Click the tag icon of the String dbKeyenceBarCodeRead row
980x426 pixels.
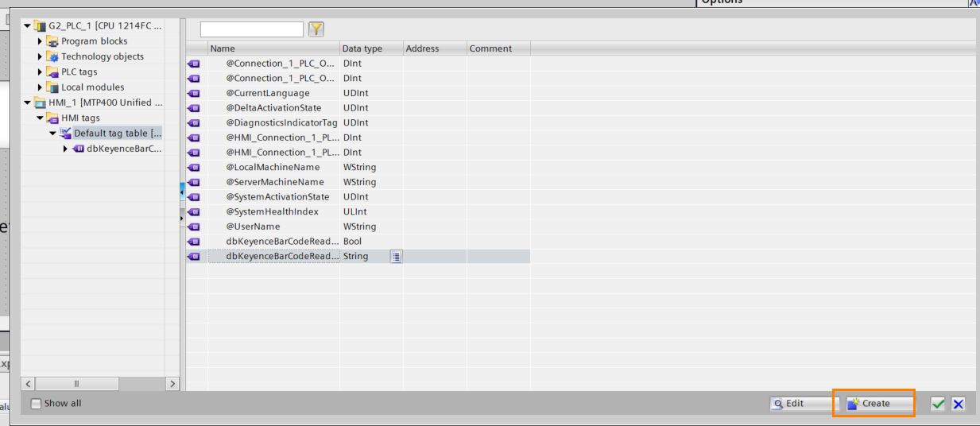point(194,257)
